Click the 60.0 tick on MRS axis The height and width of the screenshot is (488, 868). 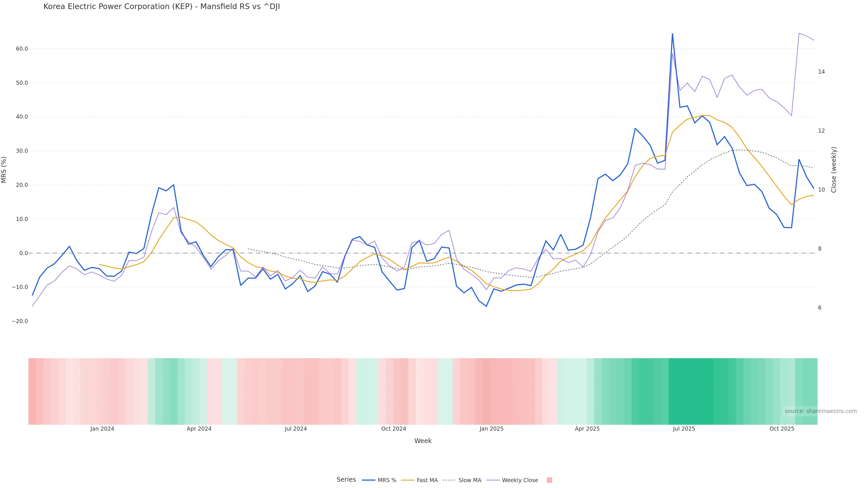(22, 49)
